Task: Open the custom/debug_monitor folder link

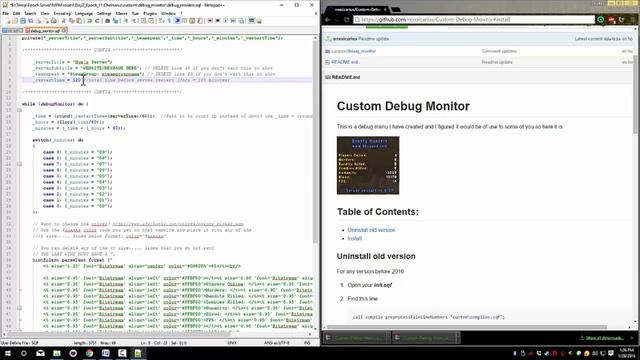Action: (x=353, y=51)
